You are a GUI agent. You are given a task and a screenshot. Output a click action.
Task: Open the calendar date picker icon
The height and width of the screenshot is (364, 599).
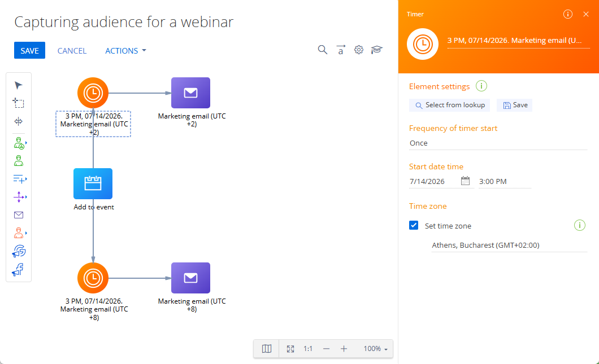tap(465, 181)
